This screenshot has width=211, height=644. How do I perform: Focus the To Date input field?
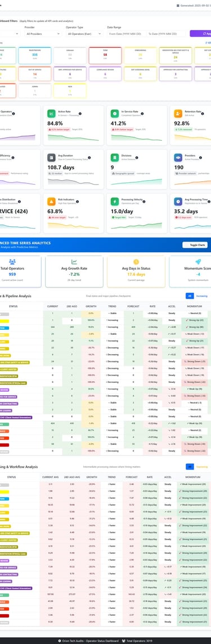(x=166, y=34)
